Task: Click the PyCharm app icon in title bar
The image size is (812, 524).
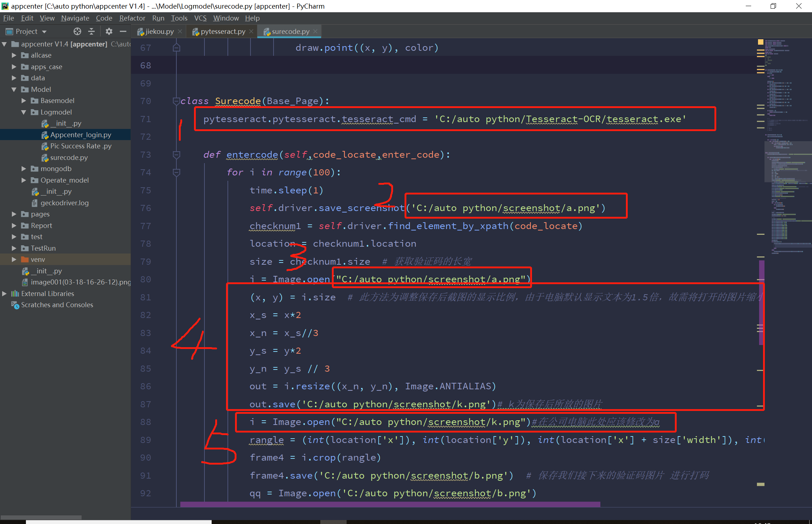Action: 5,6
